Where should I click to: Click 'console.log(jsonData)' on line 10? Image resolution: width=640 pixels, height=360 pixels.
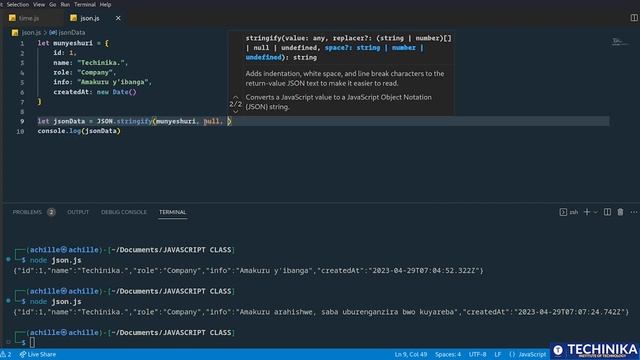79,131
